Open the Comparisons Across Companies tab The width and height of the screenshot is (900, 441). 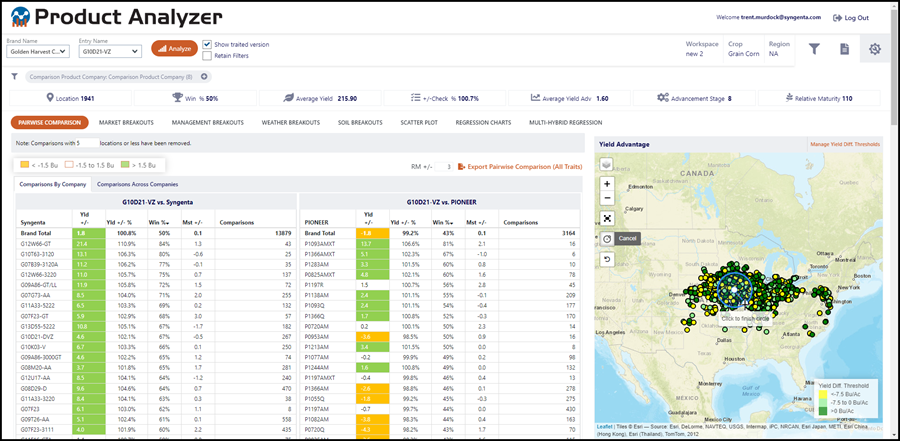tap(137, 184)
